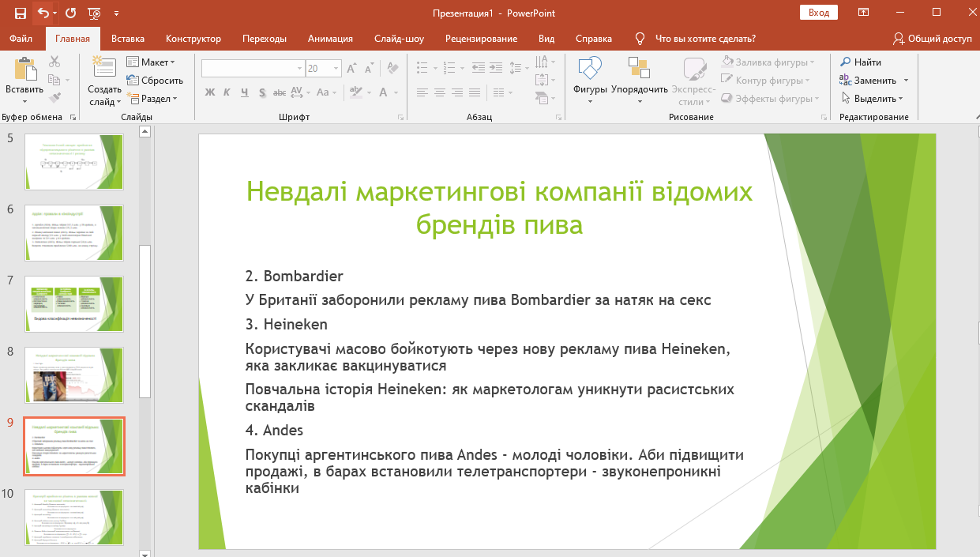Open the Выделить select dropdown
Viewport: 980px width, 557px height.
tap(872, 99)
